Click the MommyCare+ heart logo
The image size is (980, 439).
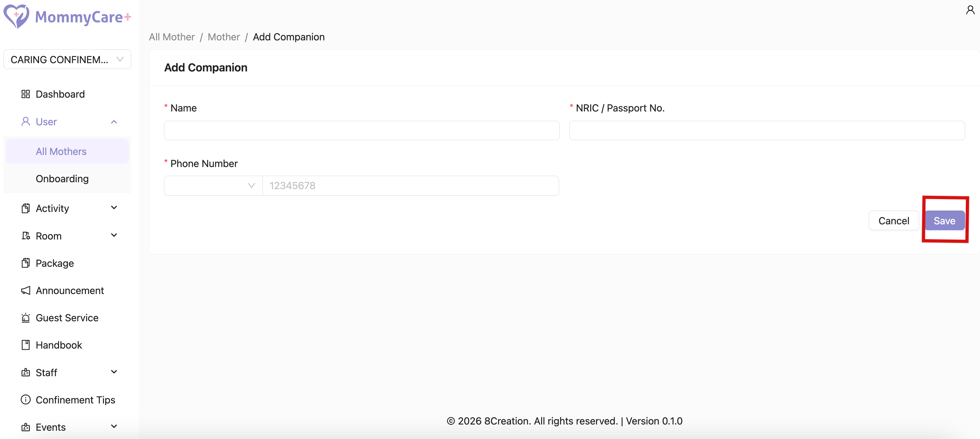tap(16, 16)
